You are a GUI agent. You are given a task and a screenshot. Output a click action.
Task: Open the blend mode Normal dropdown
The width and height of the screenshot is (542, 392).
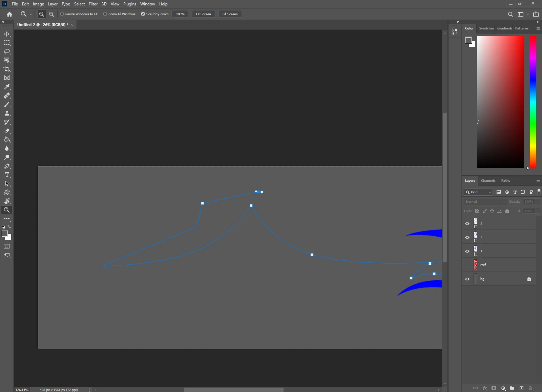pyautogui.click(x=485, y=202)
